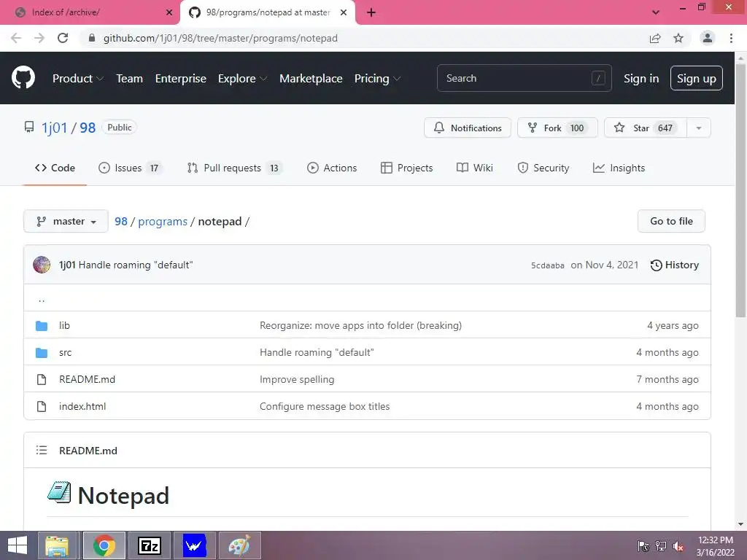Open the blue W app in taskbar
This screenshot has height=560, width=747.
(194, 545)
